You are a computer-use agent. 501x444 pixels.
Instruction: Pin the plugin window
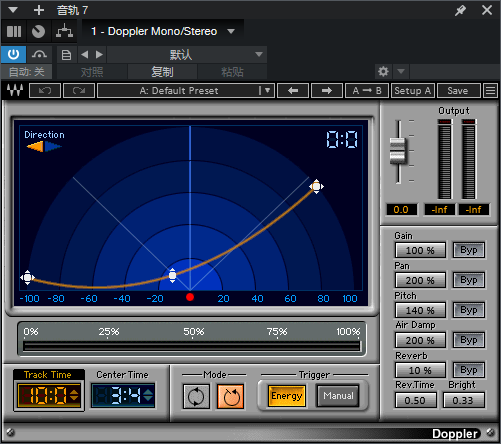(x=460, y=10)
